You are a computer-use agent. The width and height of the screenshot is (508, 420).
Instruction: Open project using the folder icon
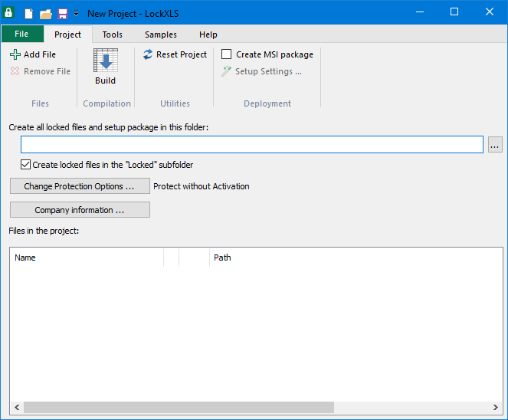tap(46, 14)
